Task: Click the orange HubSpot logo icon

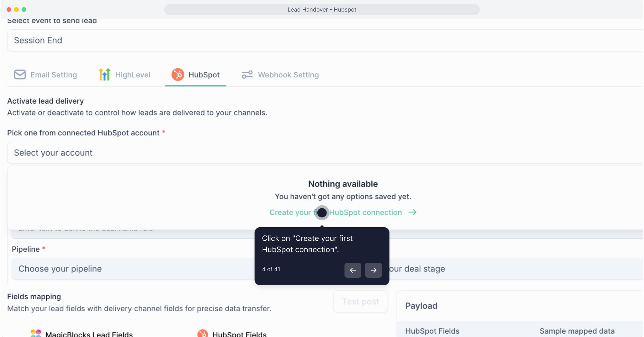Action: click(178, 75)
